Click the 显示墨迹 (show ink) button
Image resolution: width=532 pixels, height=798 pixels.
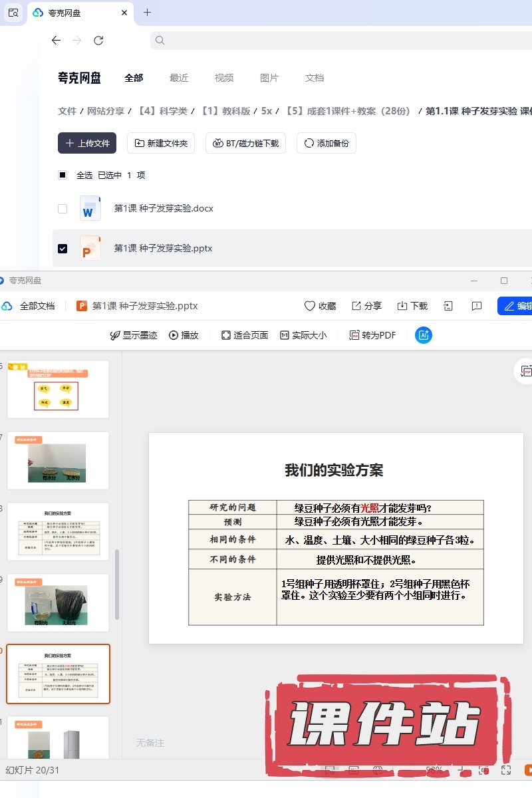[x=134, y=335]
